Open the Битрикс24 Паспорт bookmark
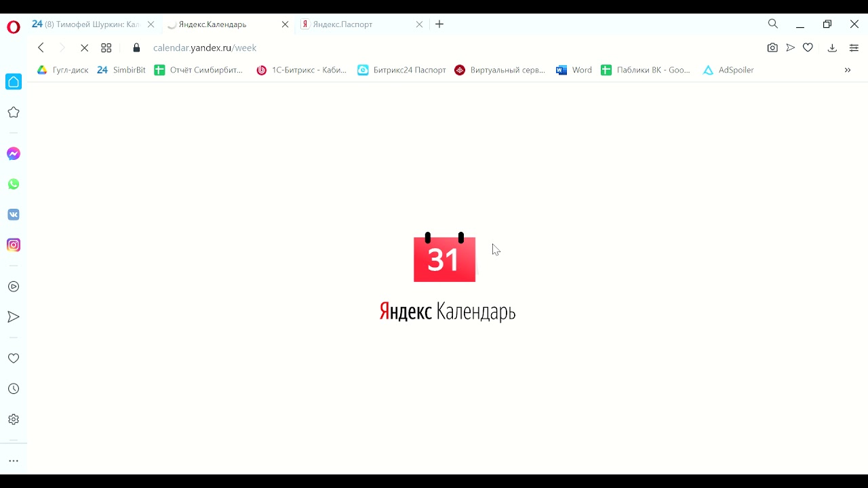 point(402,70)
